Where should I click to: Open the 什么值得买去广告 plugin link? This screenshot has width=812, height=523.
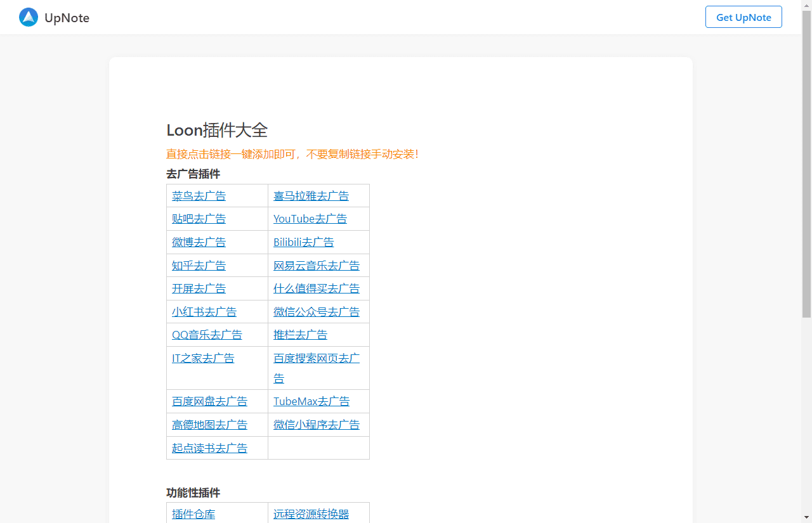[x=316, y=288]
